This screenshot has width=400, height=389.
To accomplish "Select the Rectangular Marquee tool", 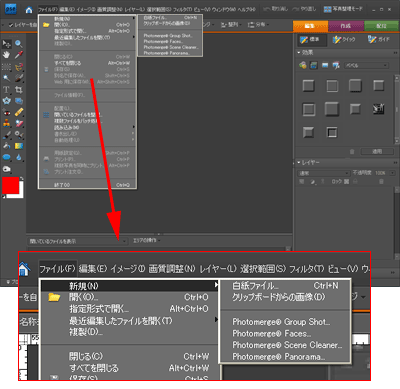I will [x=7, y=67].
